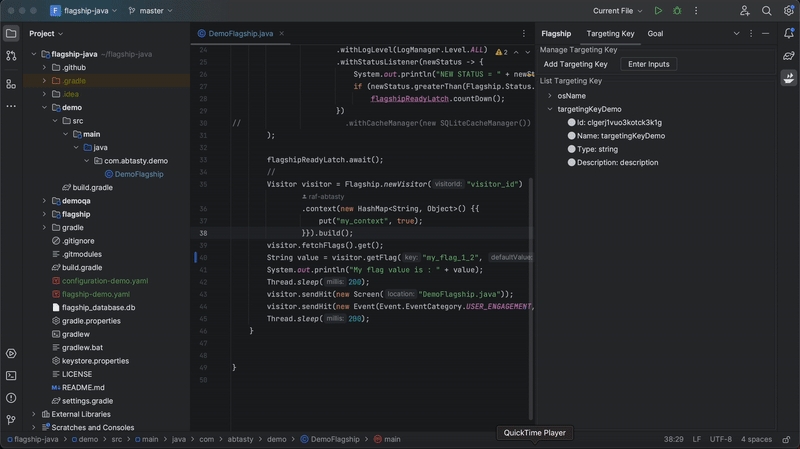Open the master branch dropdown

pos(153,11)
